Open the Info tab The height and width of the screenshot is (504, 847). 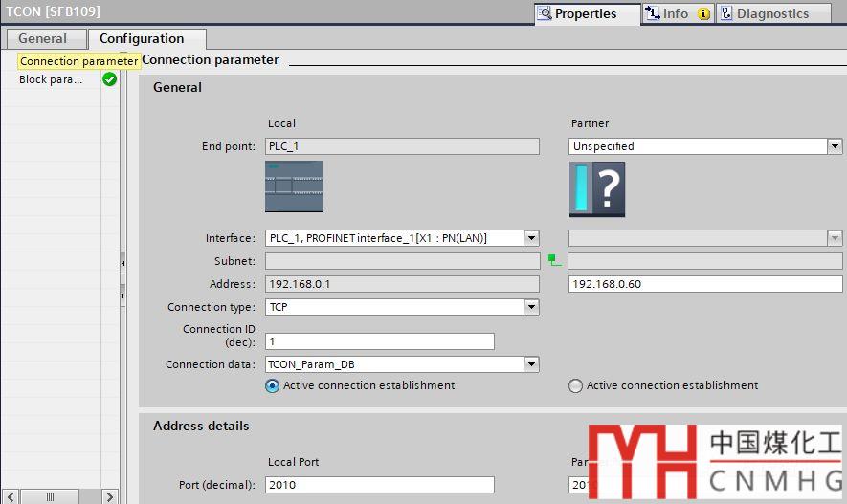tap(678, 13)
